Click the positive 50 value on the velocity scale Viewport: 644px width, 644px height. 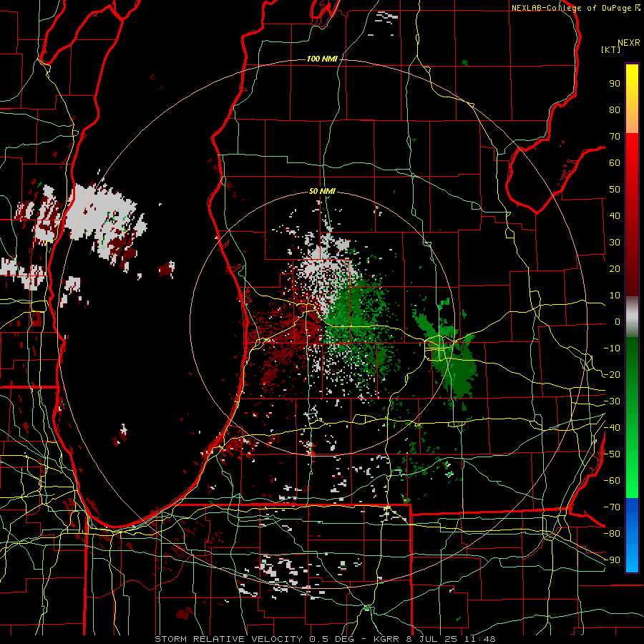tap(615, 190)
